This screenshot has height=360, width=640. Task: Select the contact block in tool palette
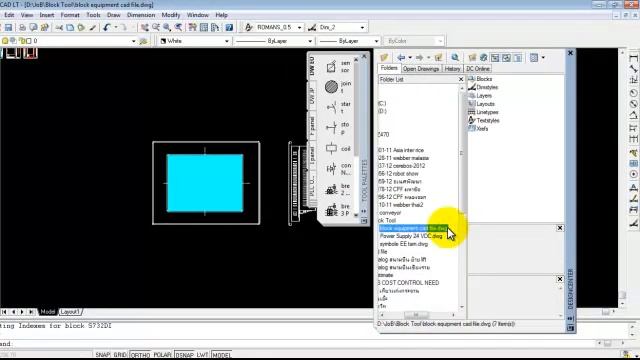pos(338,169)
